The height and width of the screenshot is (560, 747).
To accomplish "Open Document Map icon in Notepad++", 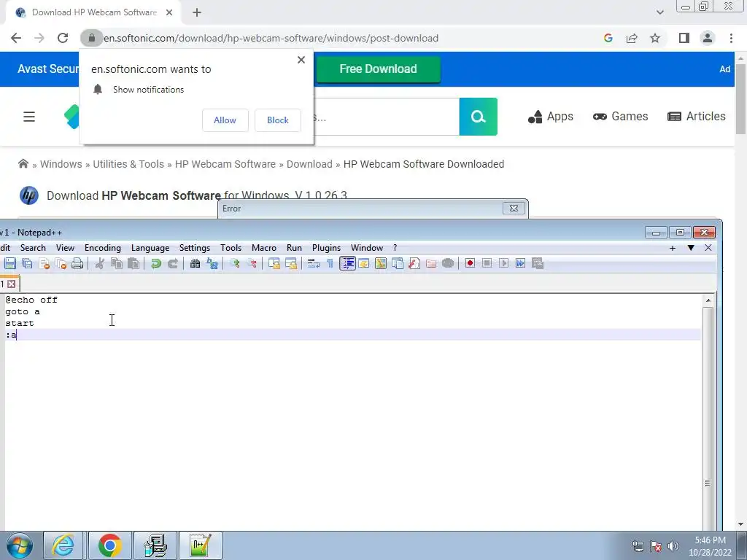I will pyautogui.click(x=381, y=263).
